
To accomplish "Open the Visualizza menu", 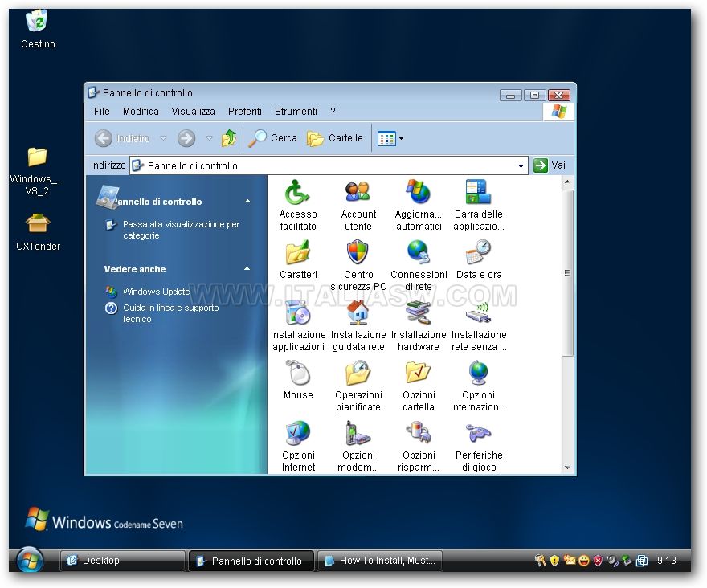I will click(x=193, y=112).
